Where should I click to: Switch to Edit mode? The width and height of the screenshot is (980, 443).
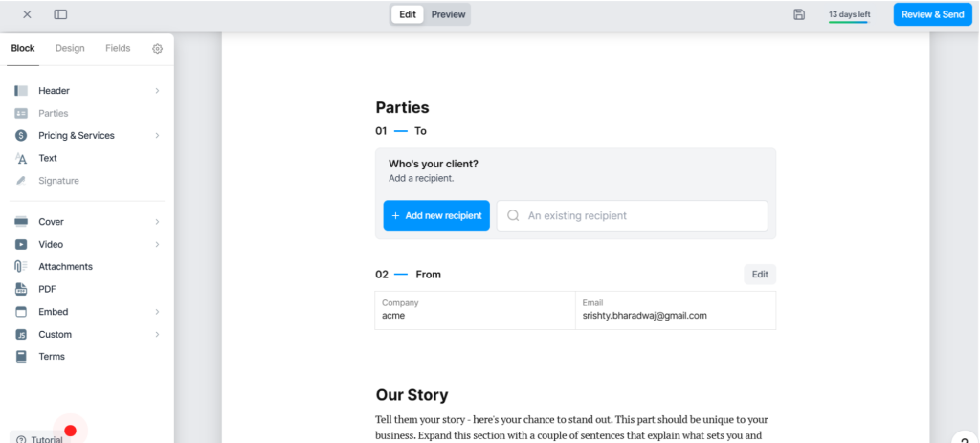coord(408,14)
